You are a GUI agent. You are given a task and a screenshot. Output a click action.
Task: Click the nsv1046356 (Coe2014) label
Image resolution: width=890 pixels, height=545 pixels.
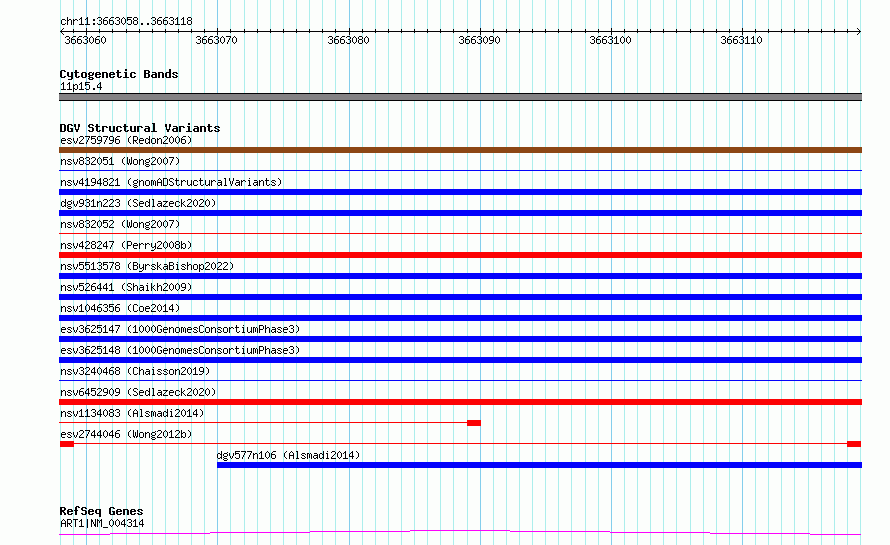120,308
